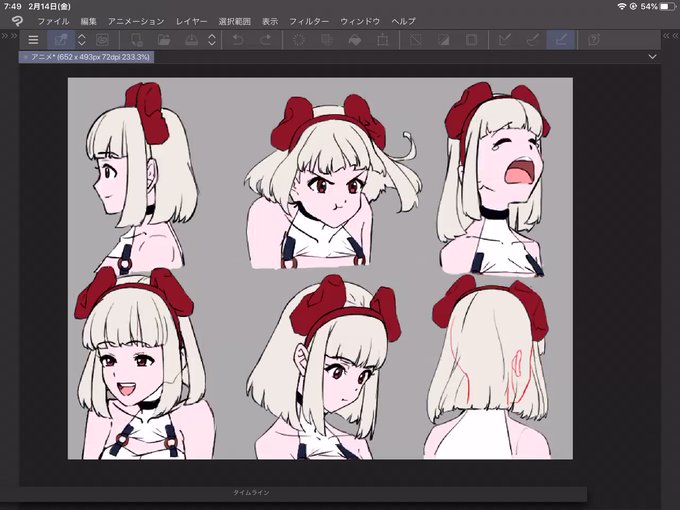This screenshot has width=680, height=510.
Task: Open the Clip Studio Paint support help icon
Action: point(594,40)
